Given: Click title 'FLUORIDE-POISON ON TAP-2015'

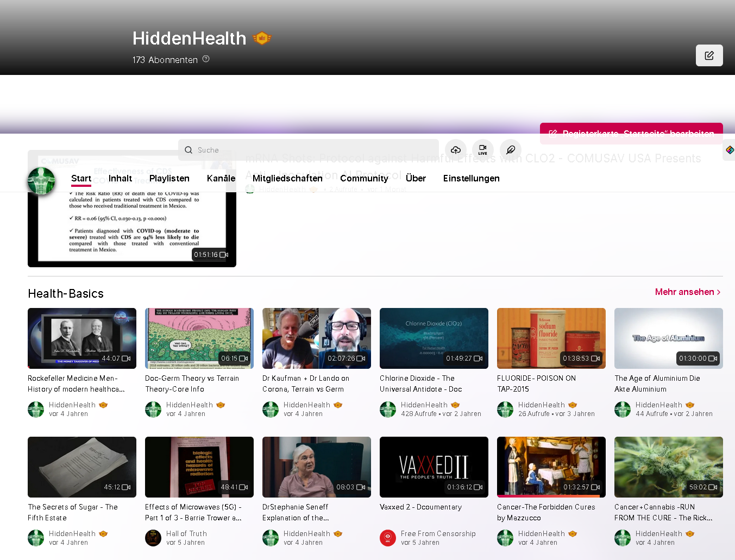Looking at the screenshot, I should click(536, 383).
